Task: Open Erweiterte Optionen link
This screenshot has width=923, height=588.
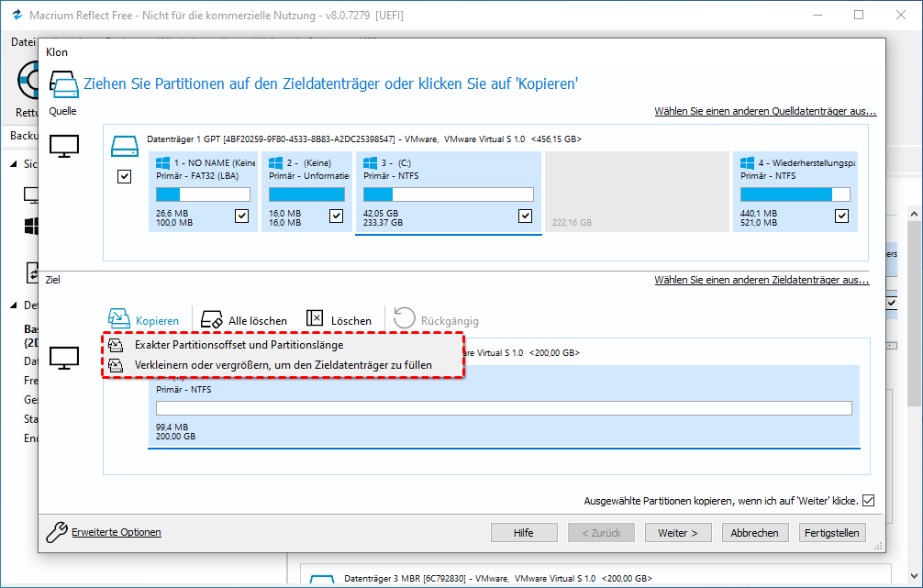Action: point(117,532)
